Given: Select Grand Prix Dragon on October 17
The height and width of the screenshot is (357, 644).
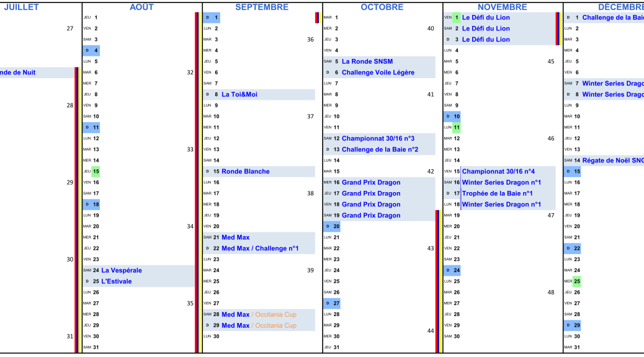Looking at the screenshot, I should tap(371, 193).
